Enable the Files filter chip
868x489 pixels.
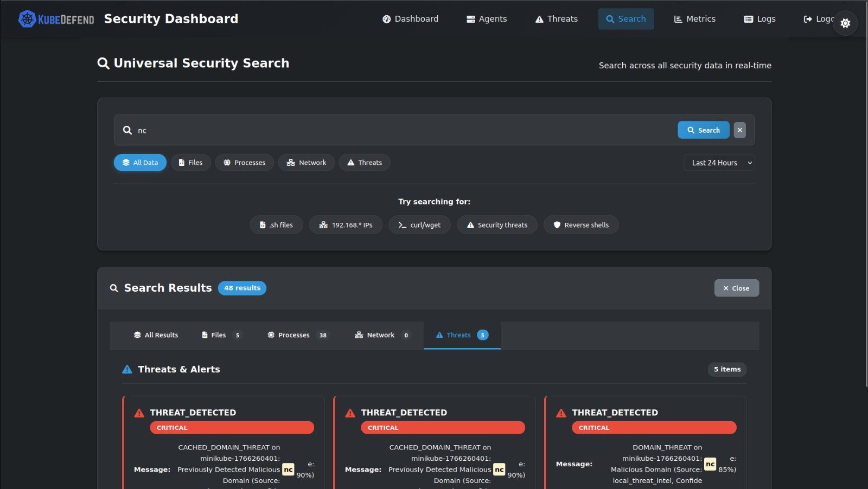click(x=190, y=163)
